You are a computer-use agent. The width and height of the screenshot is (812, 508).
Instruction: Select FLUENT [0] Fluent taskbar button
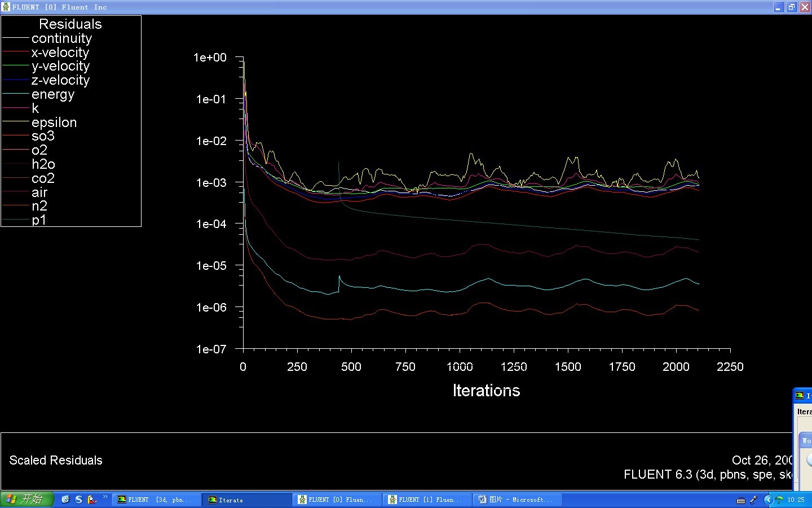pos(337,500)
